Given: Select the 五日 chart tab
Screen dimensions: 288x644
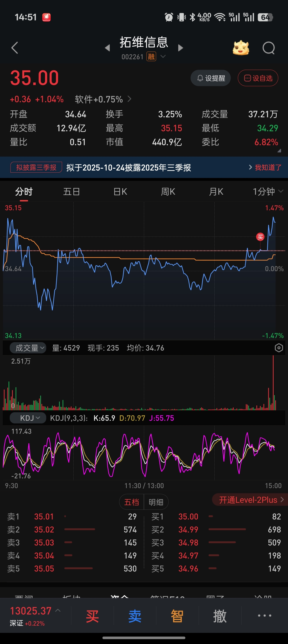Looking at the screenshot, I should (72, 192).
